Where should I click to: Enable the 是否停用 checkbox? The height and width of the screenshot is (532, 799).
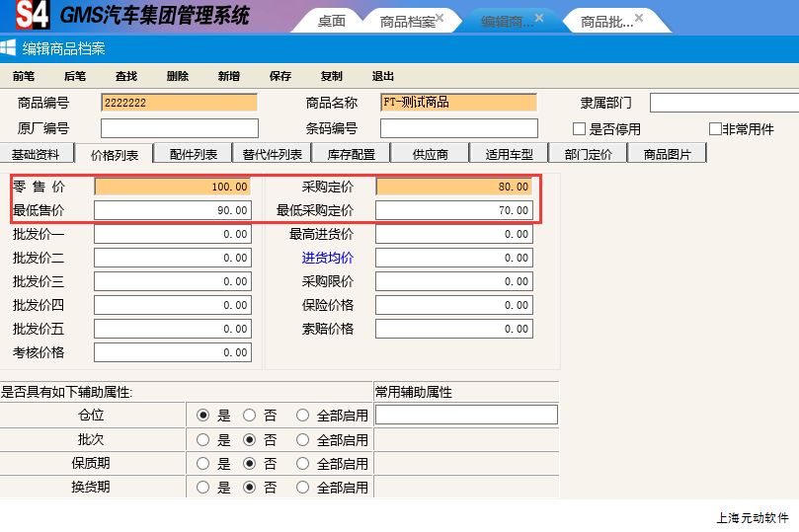580,129
